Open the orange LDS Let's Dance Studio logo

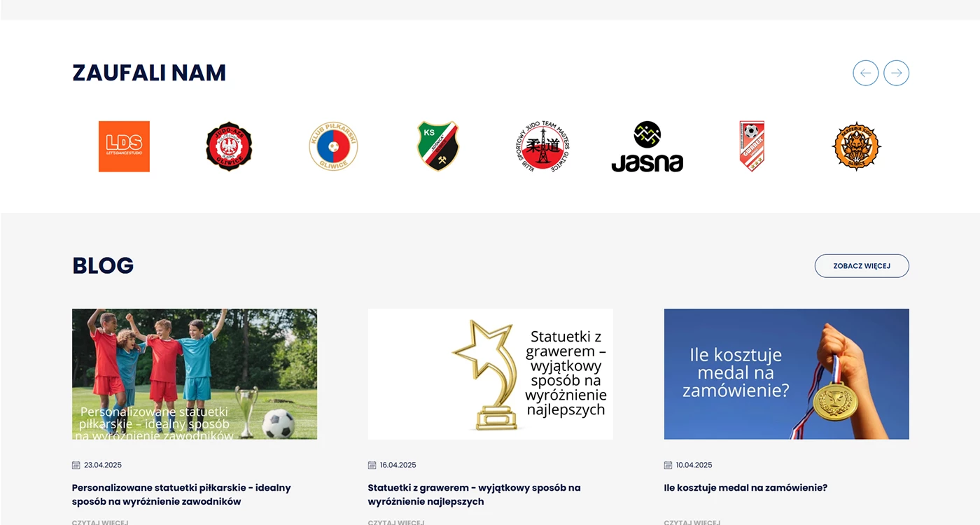point(124,146)
